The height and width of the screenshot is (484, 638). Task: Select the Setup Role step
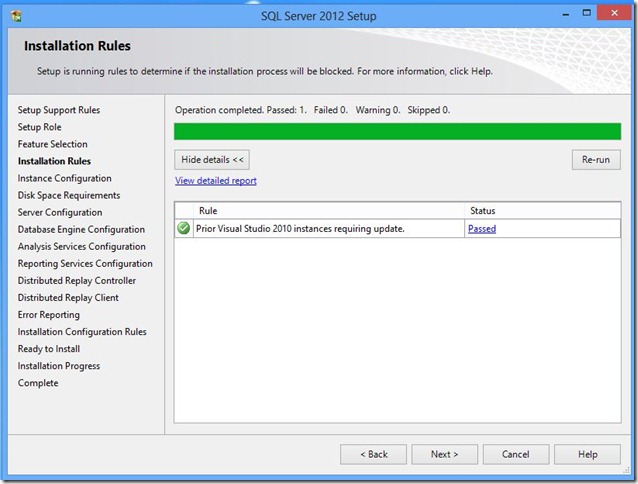click(x=39, y=127)
